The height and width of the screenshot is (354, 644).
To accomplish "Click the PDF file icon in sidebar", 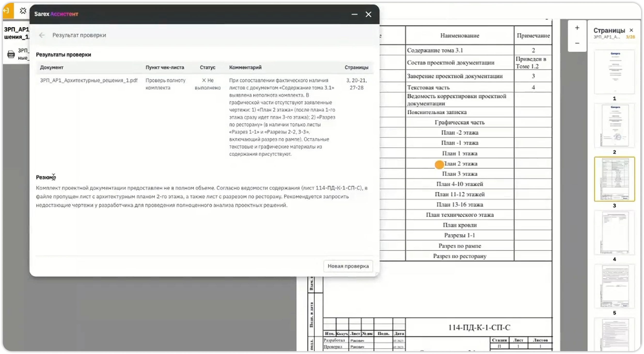I will point(11,54).
